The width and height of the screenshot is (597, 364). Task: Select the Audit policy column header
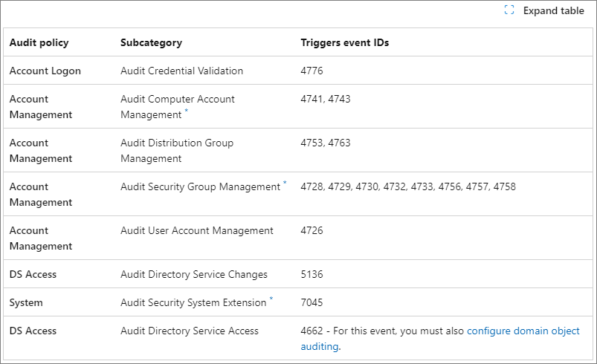click(x=39, y=42)
